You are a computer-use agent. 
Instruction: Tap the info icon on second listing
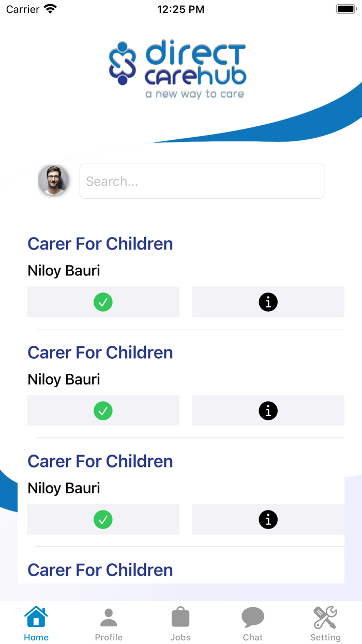click(268, 411)
